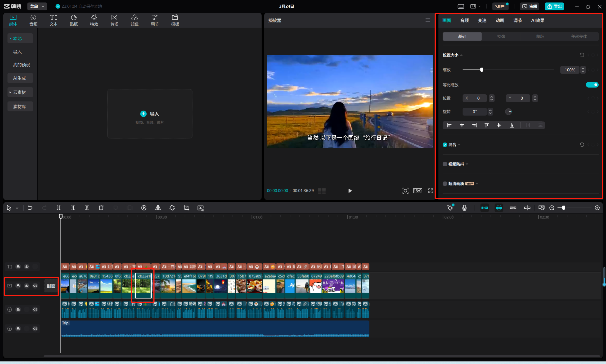Enable the 视频防抖 checkbox
606x364 pixels.
(x=445, y=164)
